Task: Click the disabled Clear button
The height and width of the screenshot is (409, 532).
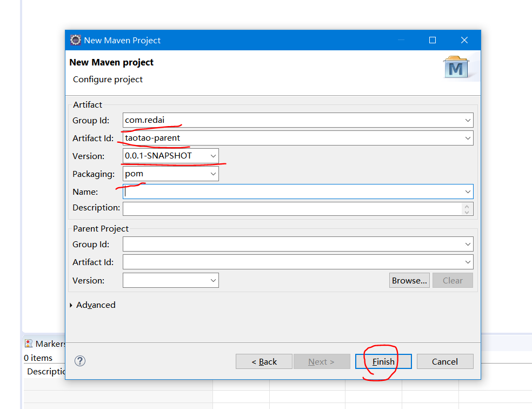Action: [x=453, y=280]
